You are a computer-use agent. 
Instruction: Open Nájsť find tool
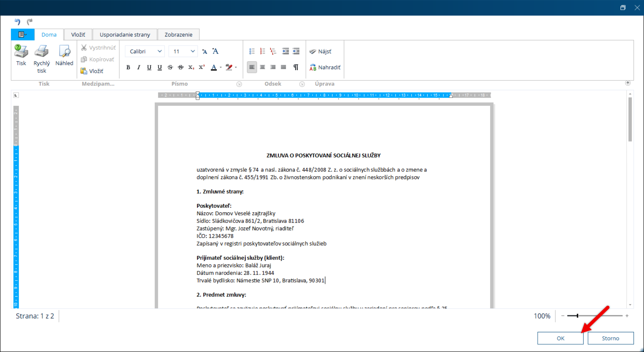click(x=320, y=51)
